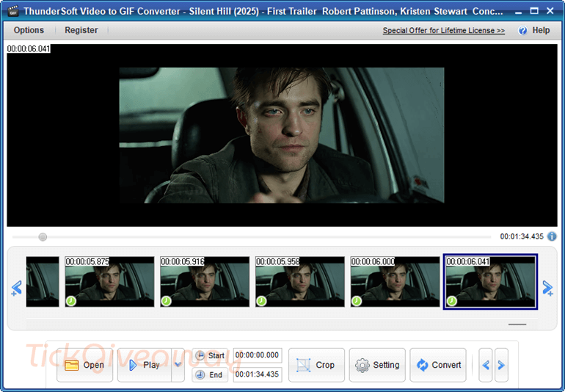The image size is (565, 392).
Task: Expand the Play button dropdown arrow
Action: (178, 365)
